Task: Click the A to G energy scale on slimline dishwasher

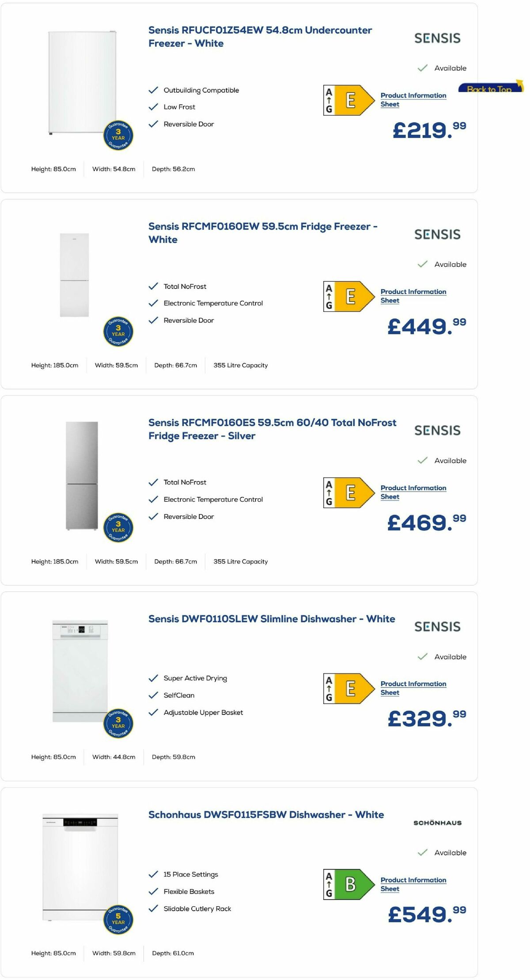Action: click(x=329, y=688)
